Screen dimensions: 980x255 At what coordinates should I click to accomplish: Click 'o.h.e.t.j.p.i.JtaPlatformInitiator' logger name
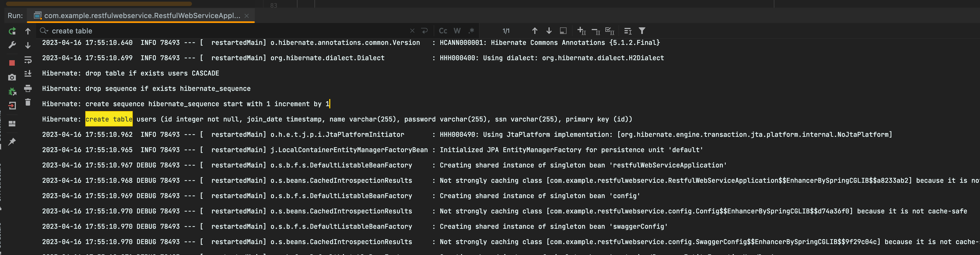point(337,134)
